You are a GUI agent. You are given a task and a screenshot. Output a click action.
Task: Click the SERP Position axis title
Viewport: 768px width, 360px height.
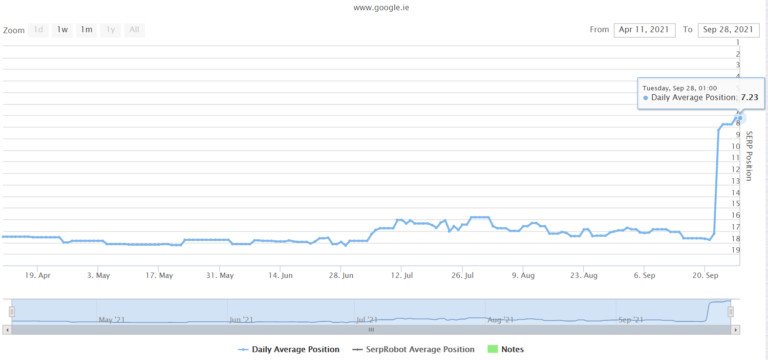tap(748, 156)
